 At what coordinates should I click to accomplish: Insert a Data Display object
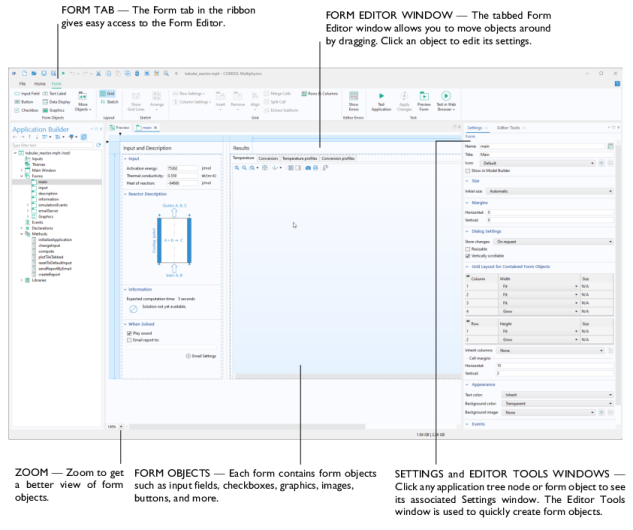pos(56,102)
